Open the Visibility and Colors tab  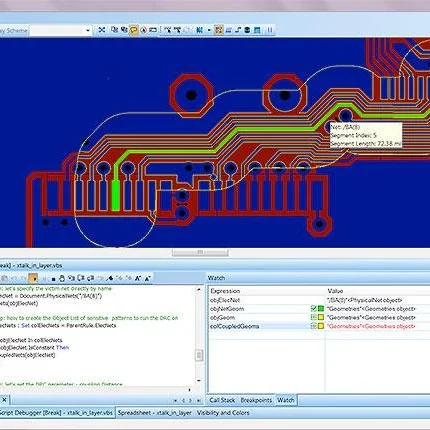coord(223,413)
